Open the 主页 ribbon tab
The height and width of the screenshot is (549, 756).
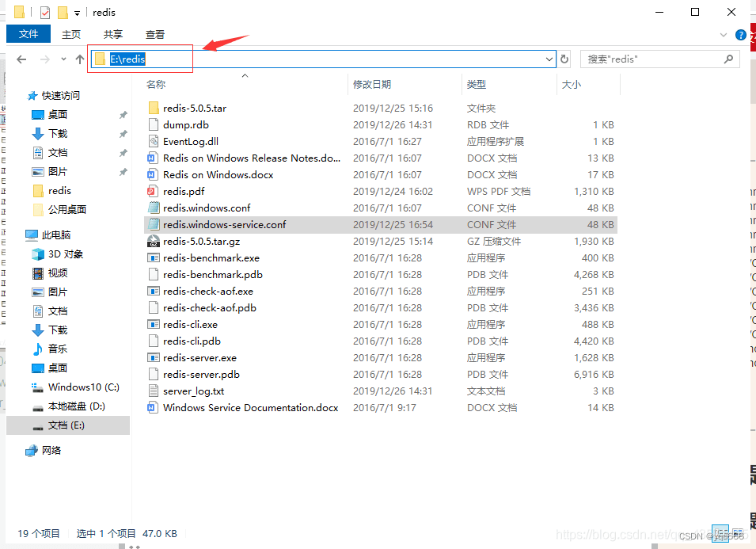click(71, 34)
